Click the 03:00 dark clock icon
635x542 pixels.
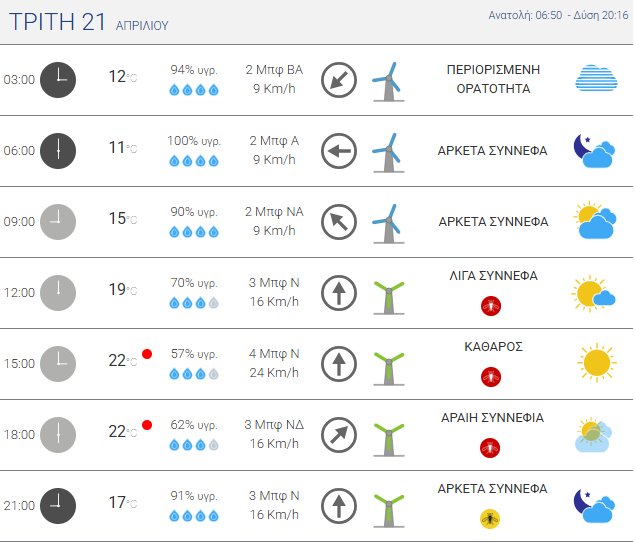58,80
